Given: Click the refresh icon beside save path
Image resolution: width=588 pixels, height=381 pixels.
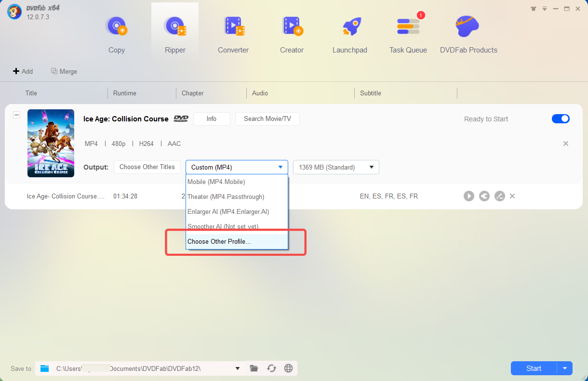Looking at the screenshot, I should (271, 368).
